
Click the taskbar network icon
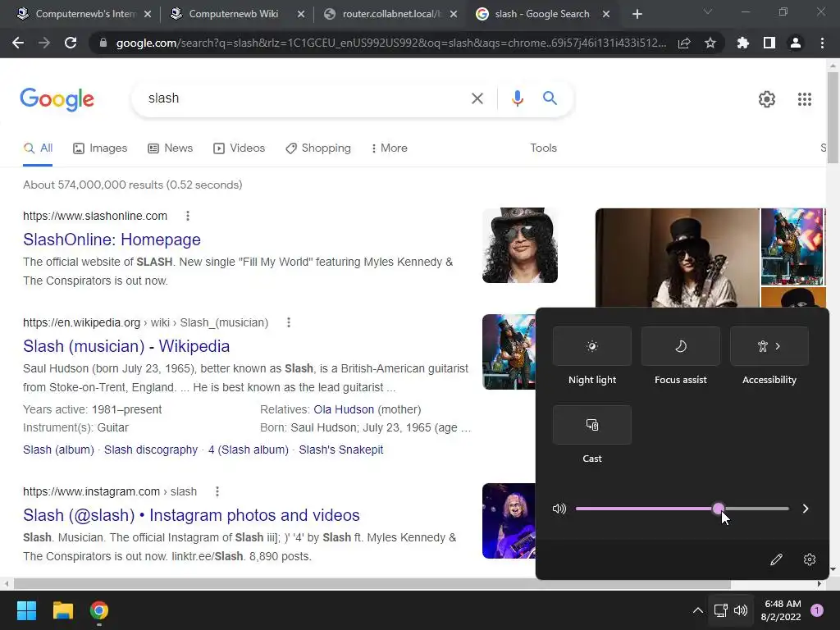pyautogui.click(x=721, y=610)
